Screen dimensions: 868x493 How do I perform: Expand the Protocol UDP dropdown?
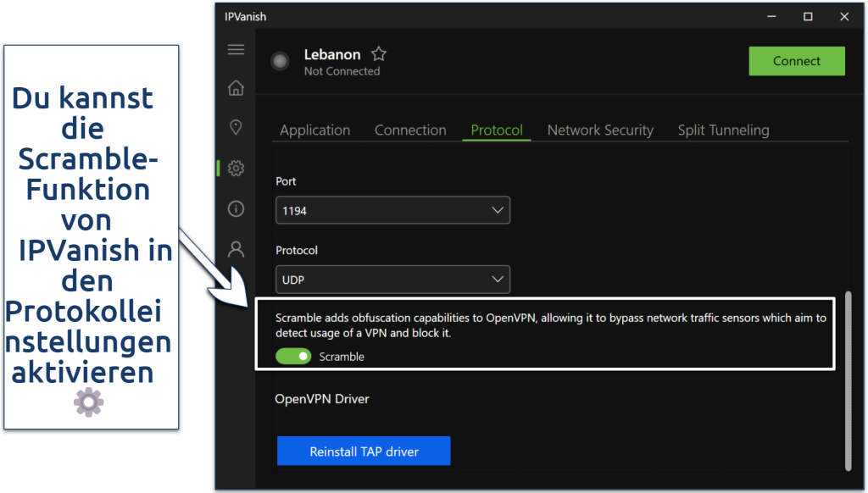pyautogui.click(x=392, y=279)
